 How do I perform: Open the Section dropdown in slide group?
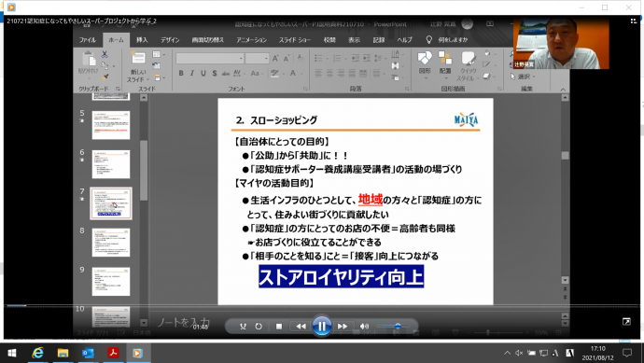158,77
